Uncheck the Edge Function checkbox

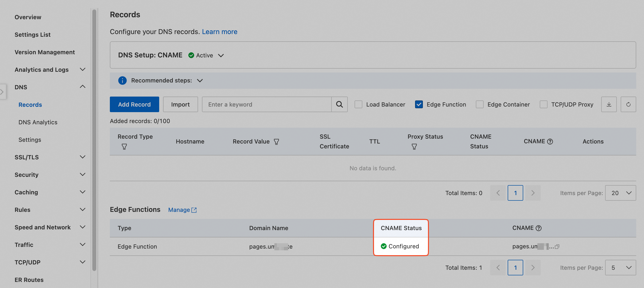(x=419, y=104)
